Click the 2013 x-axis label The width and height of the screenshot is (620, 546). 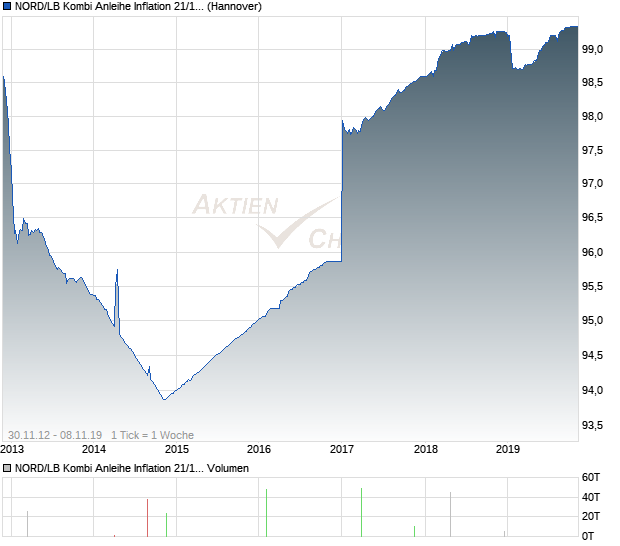tap(12, 450)
